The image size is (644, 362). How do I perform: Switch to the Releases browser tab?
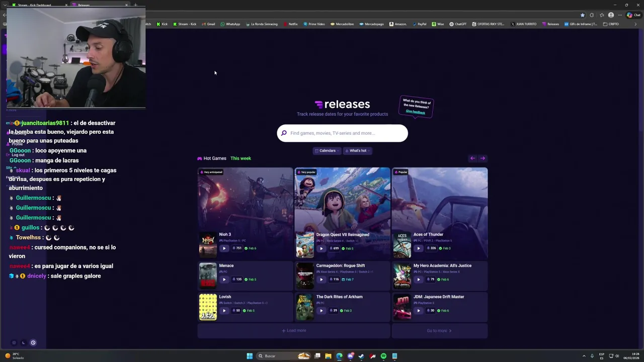(99, 5)
